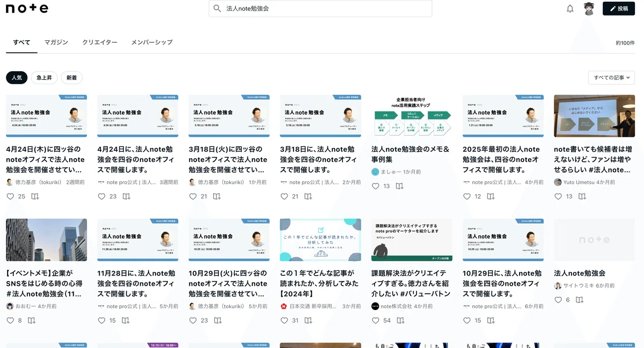Bookmark the 3月18日(火) article by 徳力基彦
The height and width of the screenshot is (348, 644).
(217, 196)
